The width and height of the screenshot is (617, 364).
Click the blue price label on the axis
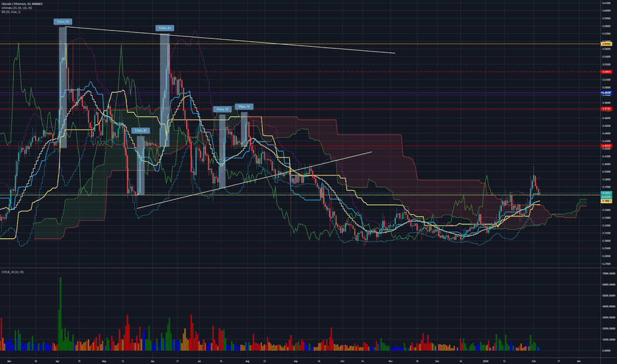click(606, 93)
